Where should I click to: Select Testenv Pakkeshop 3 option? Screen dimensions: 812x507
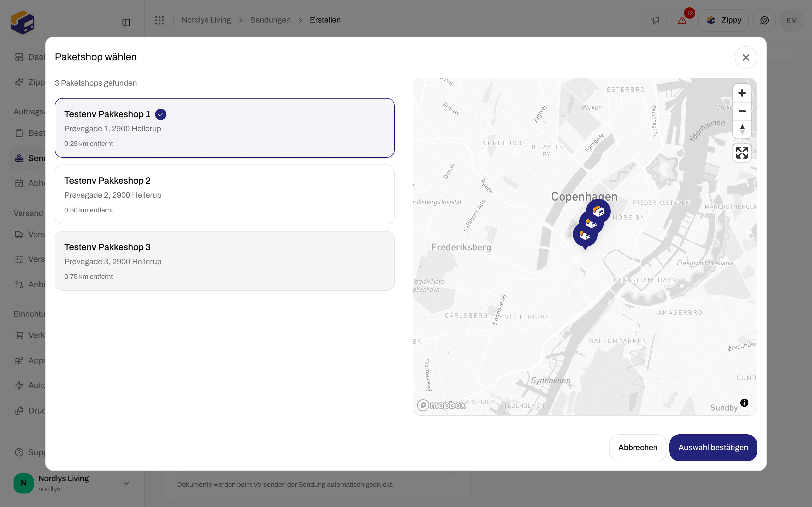(x=224, y=261)
